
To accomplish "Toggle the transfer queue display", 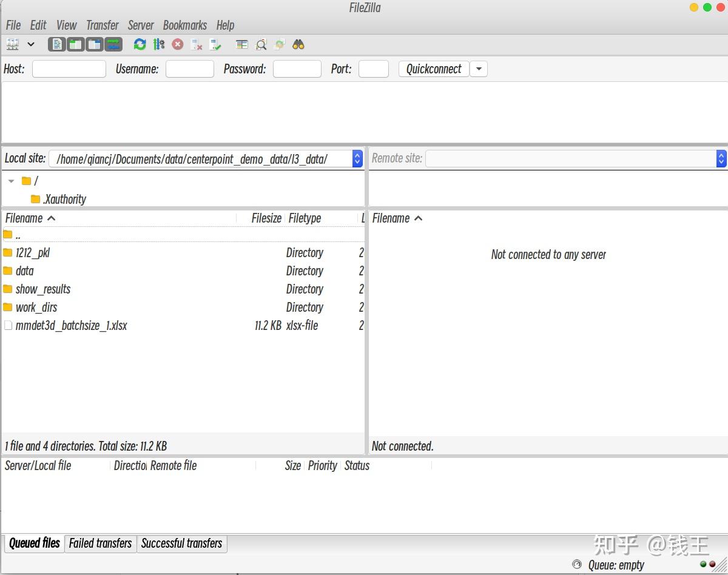I will (113, 44).
